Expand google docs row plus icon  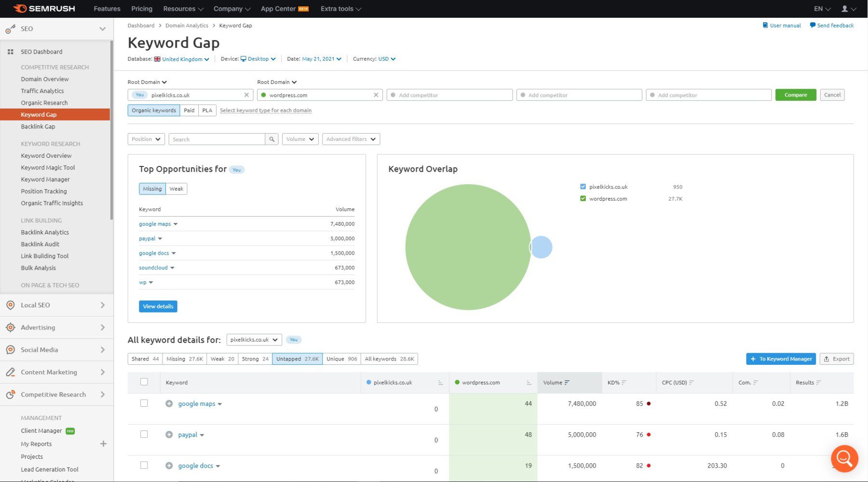pos(169,466)
